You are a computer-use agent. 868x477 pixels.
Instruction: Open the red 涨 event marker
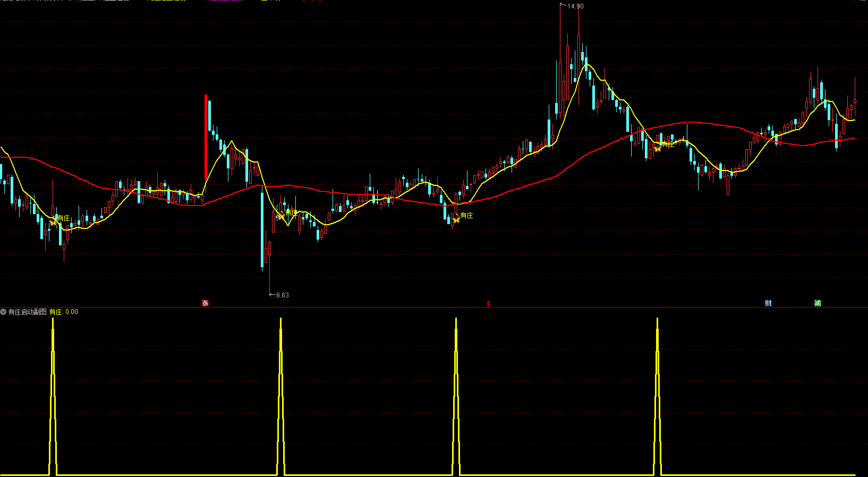[x=205, y=303]
